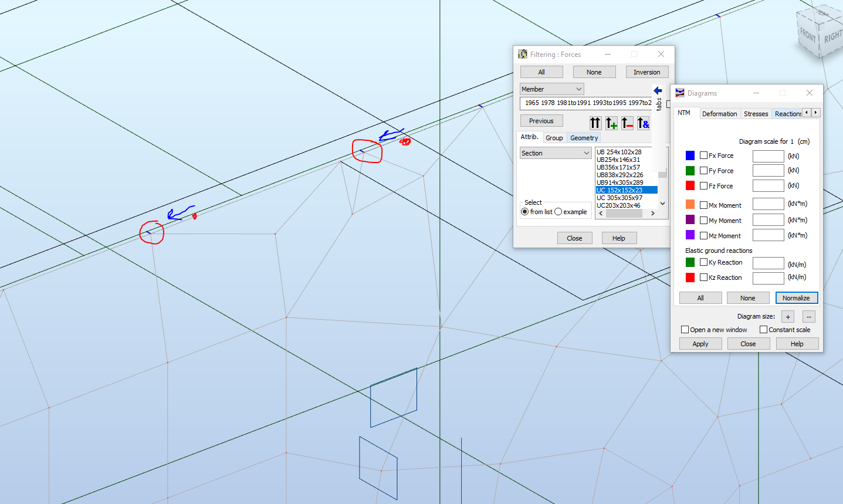
Task: Click the intersect-selection up-arrow ampersand icon
Action: tap(643, 123)
